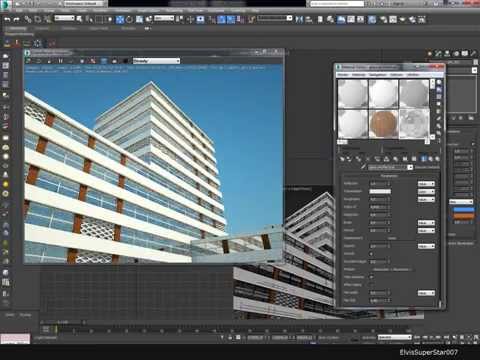Open the Material menu in Material Editor

click(359, 75)
